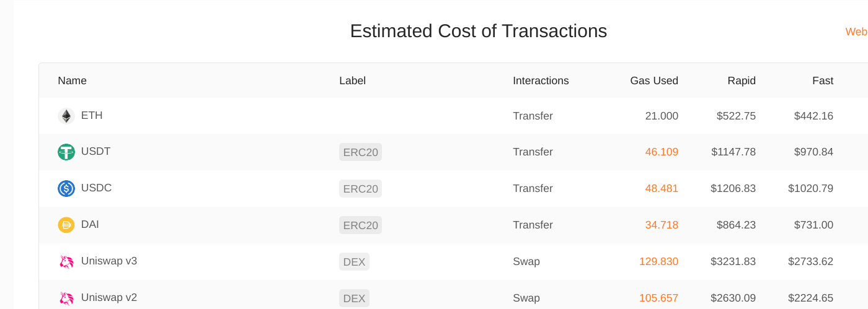Sort by the Gas Used column header
Image resolution: width=868 pixels, height=309 pixels.
(x=654, y=81)
